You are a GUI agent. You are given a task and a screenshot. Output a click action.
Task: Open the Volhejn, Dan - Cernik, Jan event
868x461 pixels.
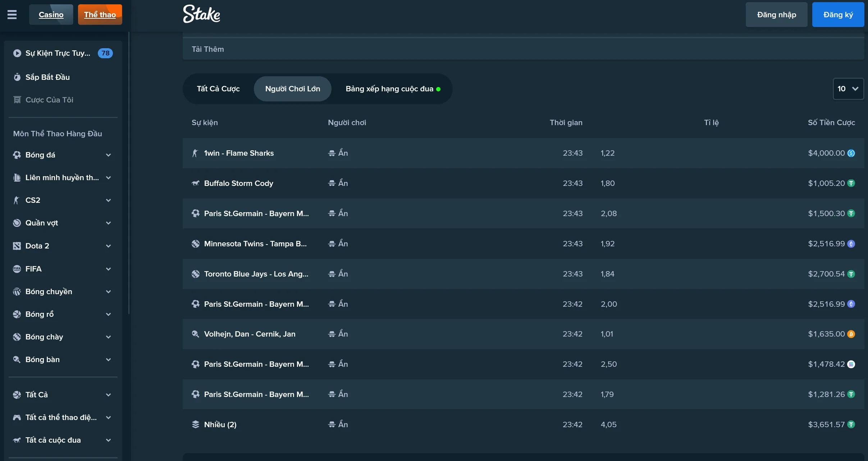(250, 334)
